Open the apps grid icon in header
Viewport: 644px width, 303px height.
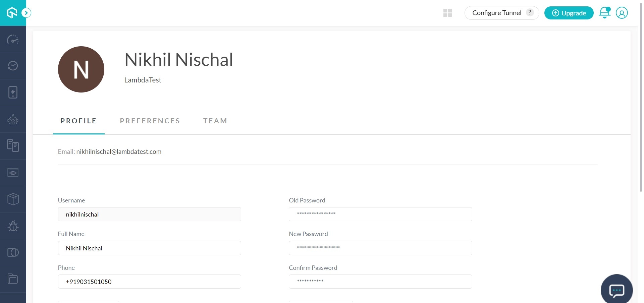click(447, 13)
